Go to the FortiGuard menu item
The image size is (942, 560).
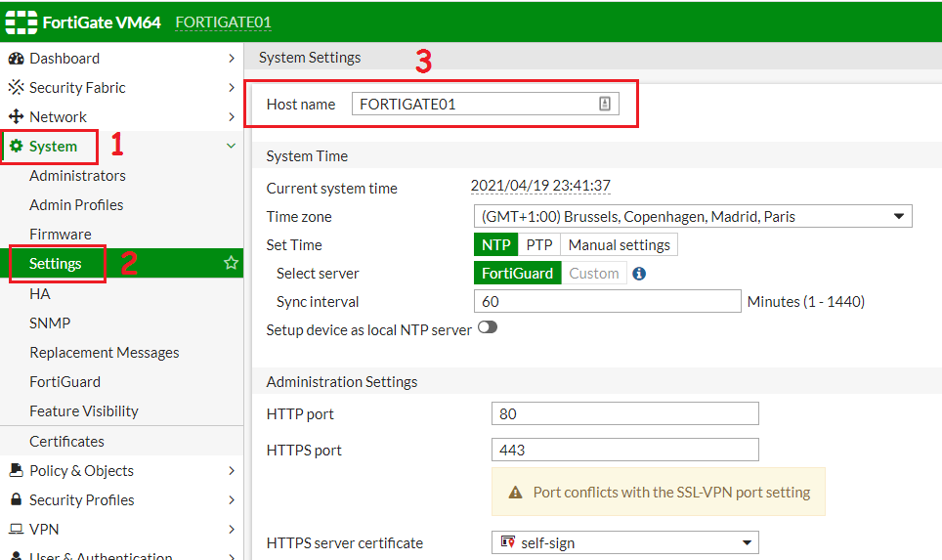[64, 382]
